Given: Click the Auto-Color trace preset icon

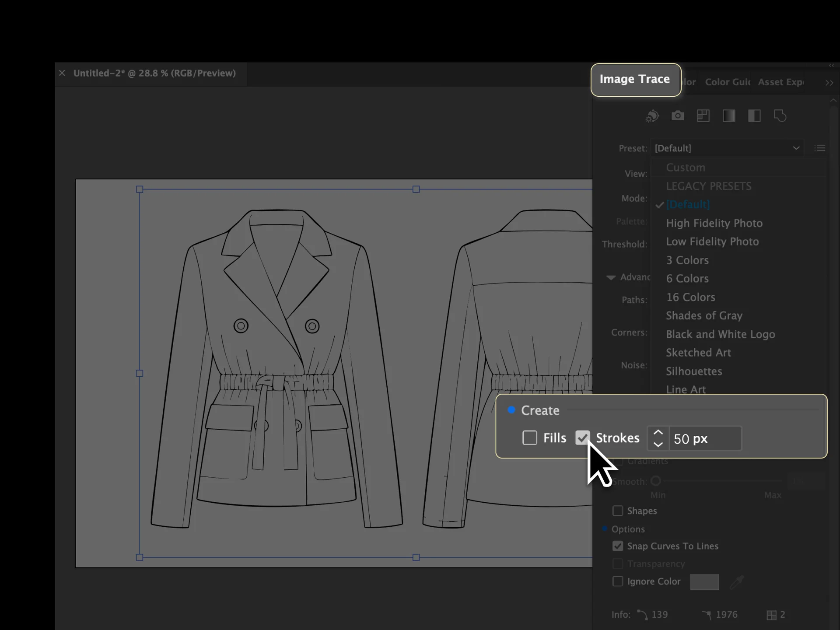Looking at the screenshot, I should coord(652,116).
